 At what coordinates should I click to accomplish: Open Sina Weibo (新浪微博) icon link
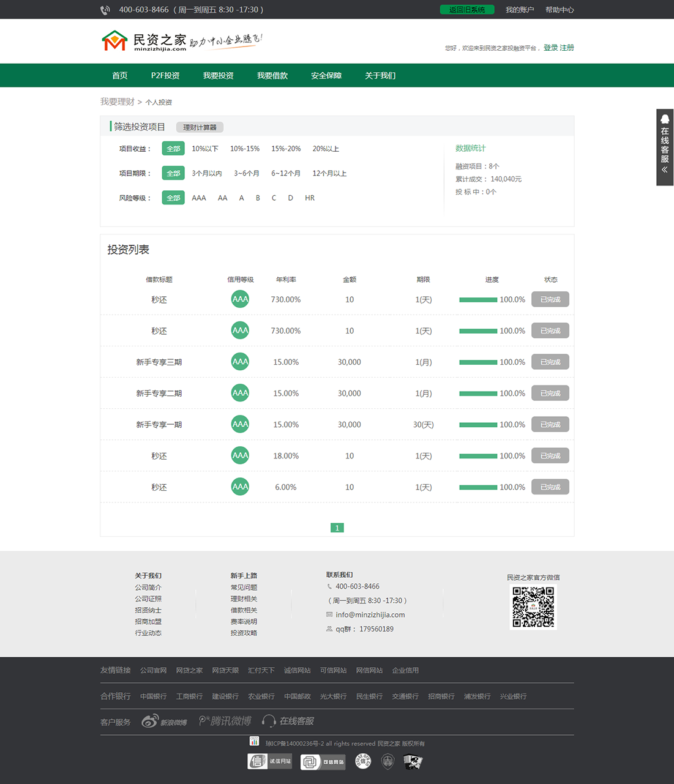[164, 722]
